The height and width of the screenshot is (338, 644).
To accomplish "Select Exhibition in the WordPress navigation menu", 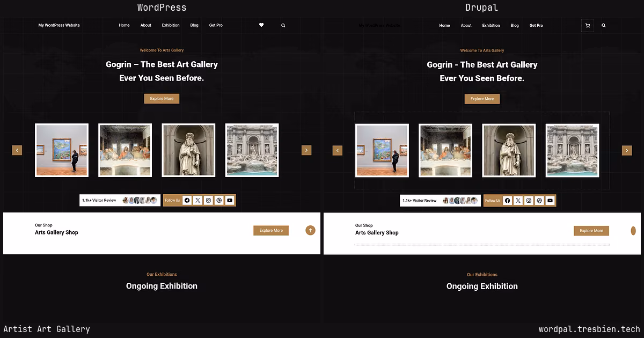I will point(171,25).
